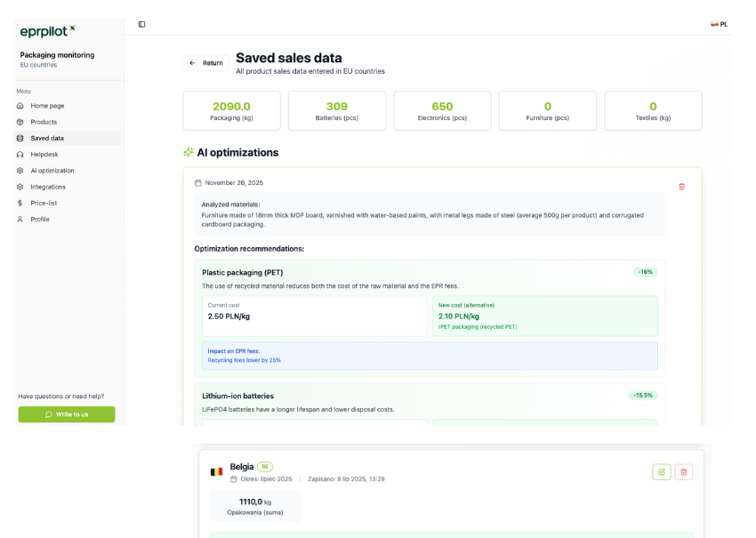This screenshot has height=538, width=756.
Task: Click the epr pilot logo
Action: (x=48, y=31)
